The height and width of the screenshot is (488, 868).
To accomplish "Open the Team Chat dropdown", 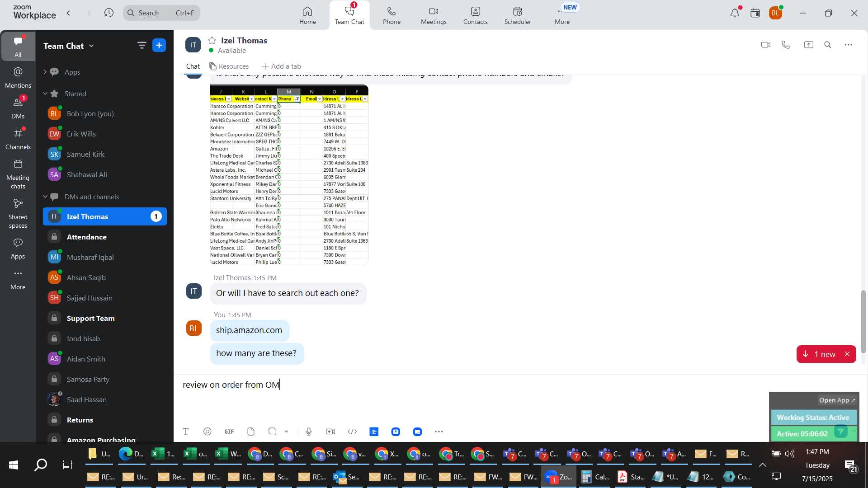I will point(69,46).
